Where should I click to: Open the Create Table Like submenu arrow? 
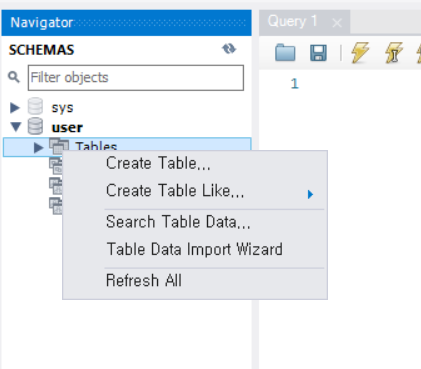point(310,194)
